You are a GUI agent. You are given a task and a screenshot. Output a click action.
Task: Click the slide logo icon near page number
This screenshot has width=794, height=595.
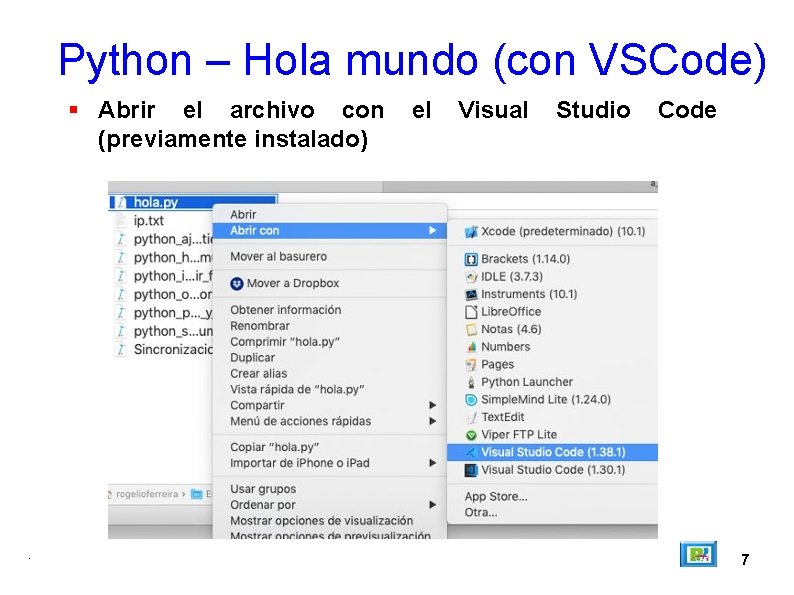(x=698, y=554)
